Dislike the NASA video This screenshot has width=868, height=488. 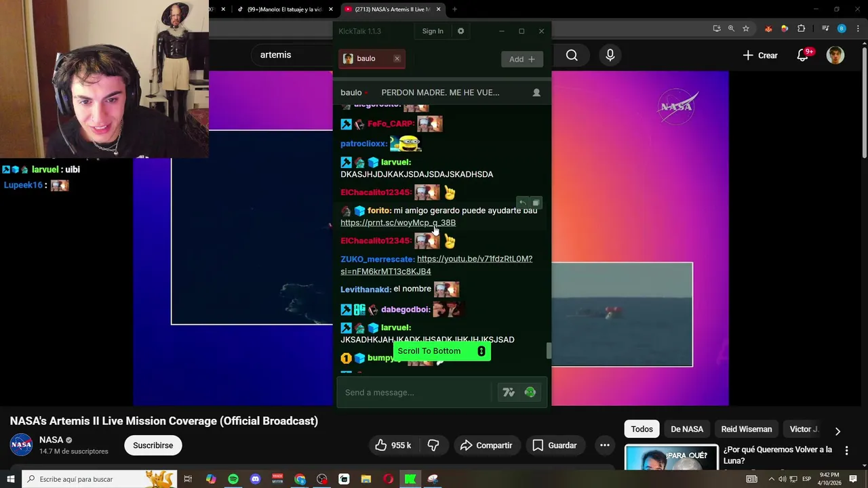click(433, 445)
